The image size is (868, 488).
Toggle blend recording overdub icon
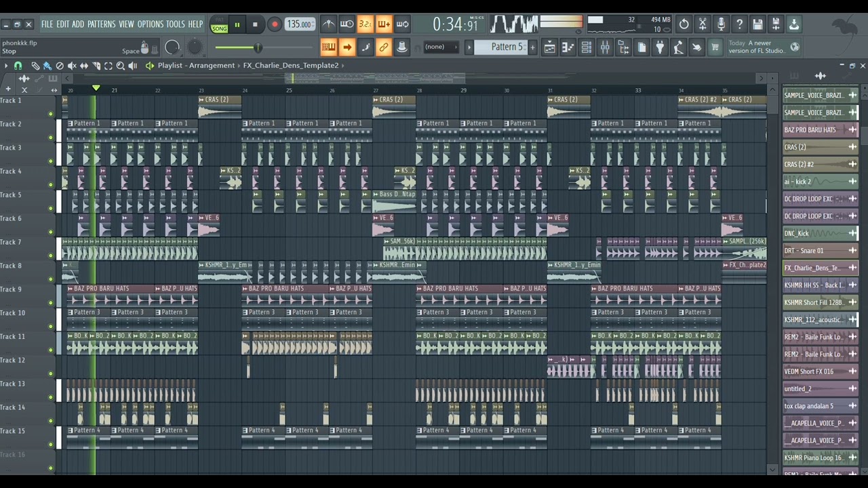(383, 24)
